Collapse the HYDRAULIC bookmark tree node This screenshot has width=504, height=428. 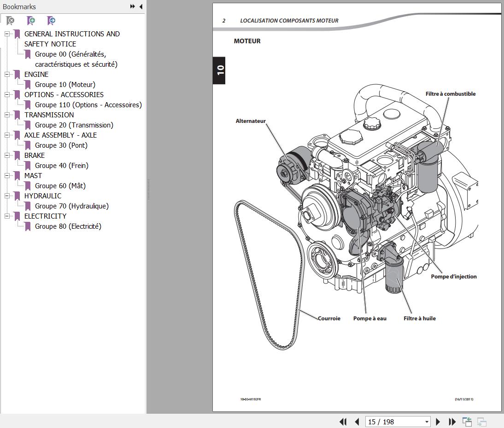(7, 196)
